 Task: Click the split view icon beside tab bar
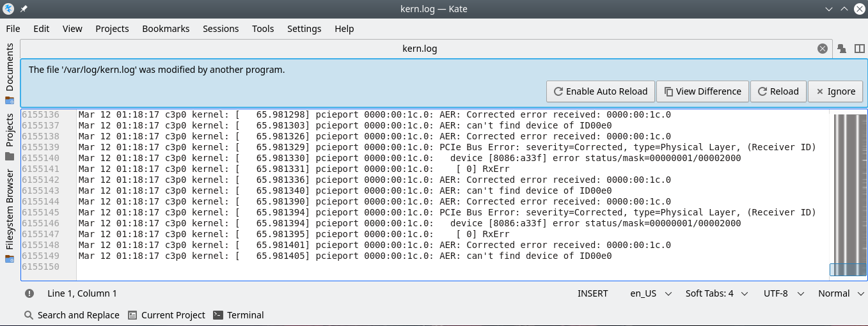tap(859, 49)
